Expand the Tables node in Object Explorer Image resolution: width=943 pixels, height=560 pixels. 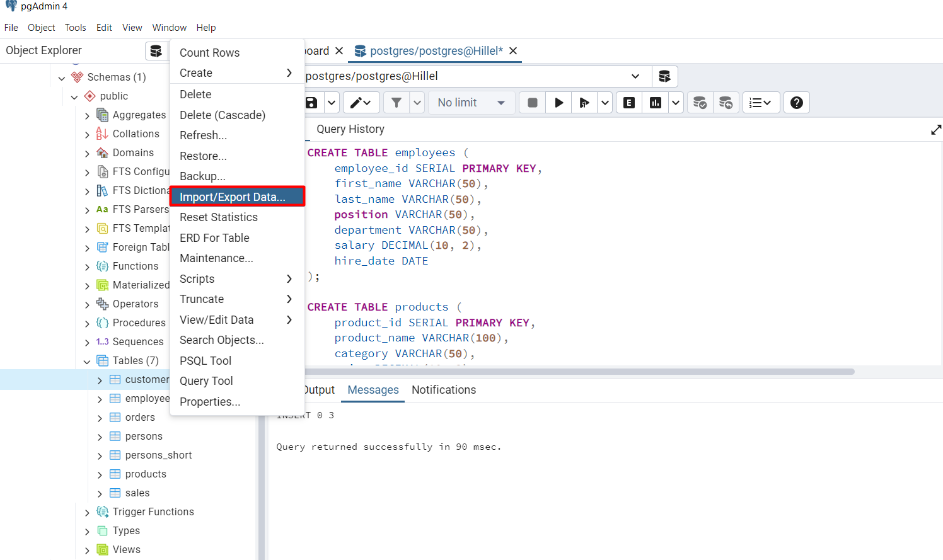[87, 360]
